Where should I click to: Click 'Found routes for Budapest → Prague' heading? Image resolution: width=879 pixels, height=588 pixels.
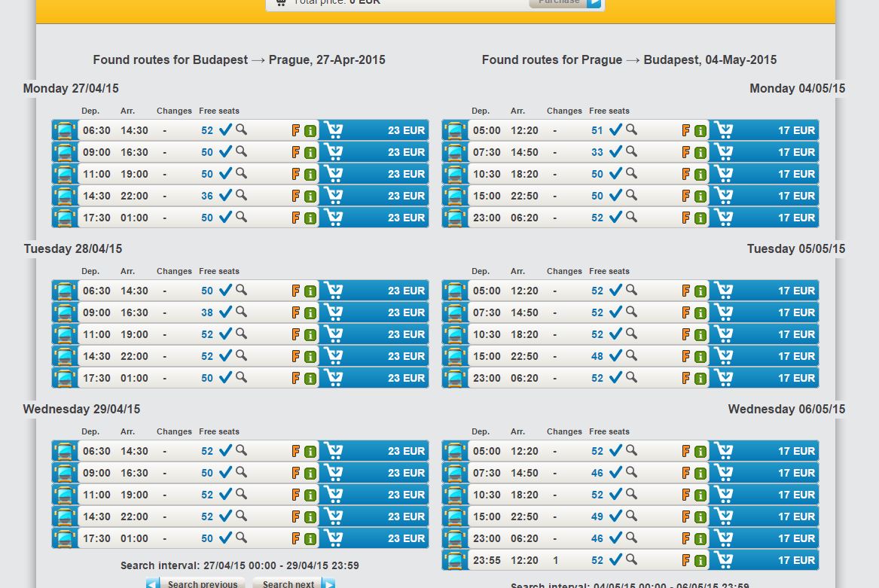[x=239, y=59]
